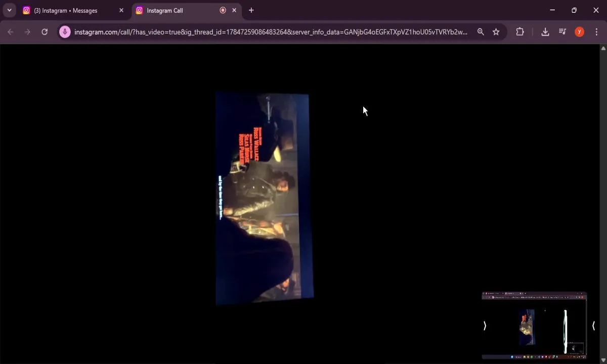Click the right-pointing chevron beside preview thumbnail
The image size is (607, 364).
(x=485, y=326)
